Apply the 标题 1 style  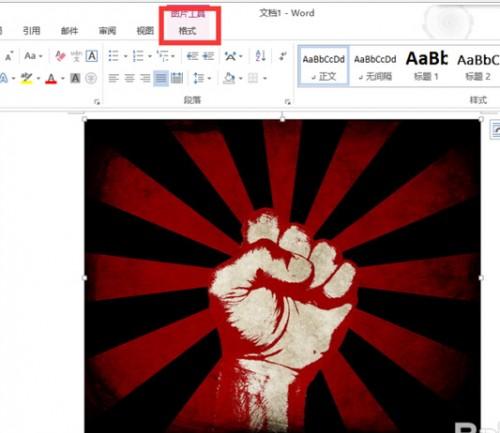click(x=426, y=67)
